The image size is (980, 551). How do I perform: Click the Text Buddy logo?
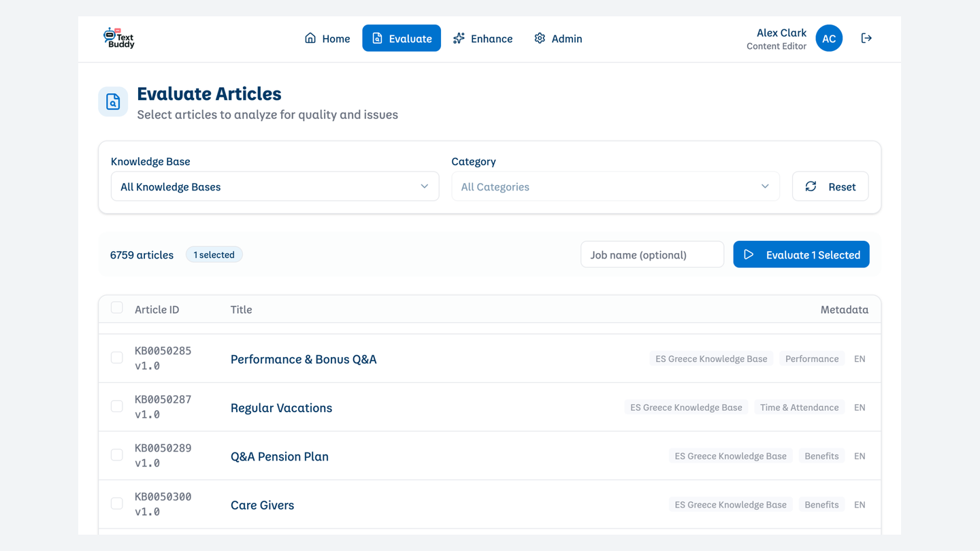(119, 38)
